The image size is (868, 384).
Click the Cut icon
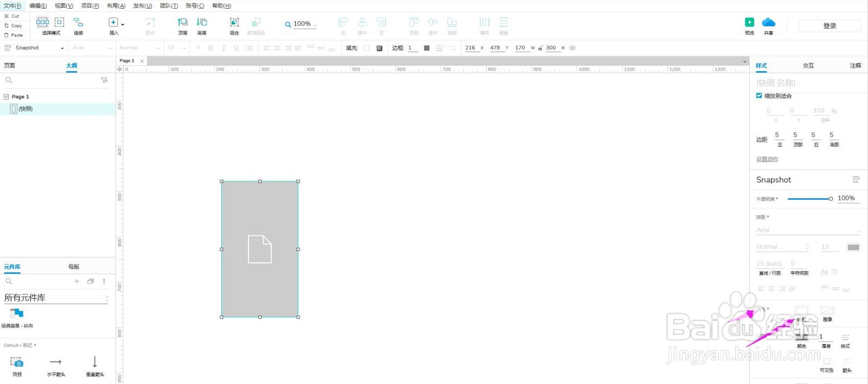pyautogui.click(x=7, y=16)
